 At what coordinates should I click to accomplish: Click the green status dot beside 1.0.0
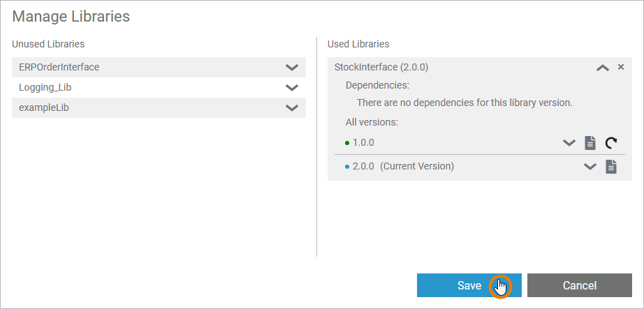tap(348, 143)
